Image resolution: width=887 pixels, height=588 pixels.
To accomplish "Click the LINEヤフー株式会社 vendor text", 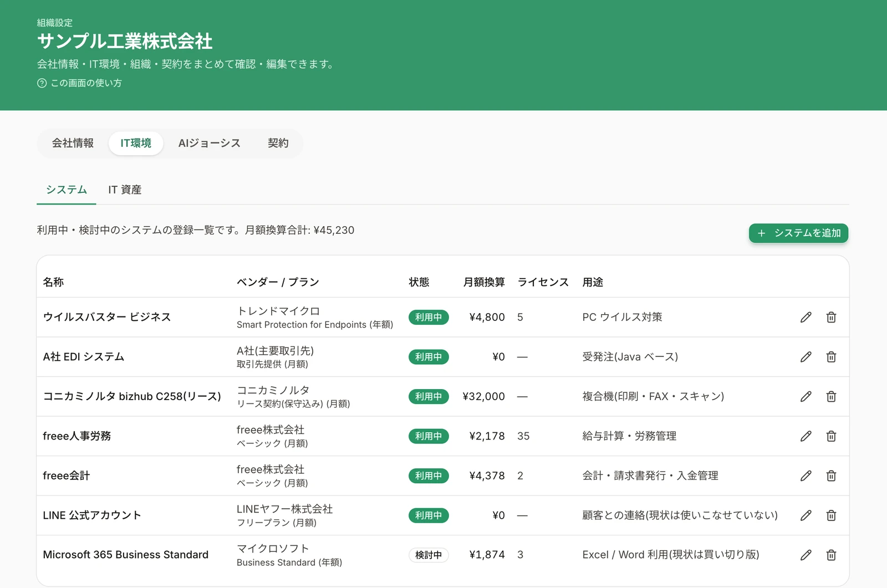I will (285, 509).
